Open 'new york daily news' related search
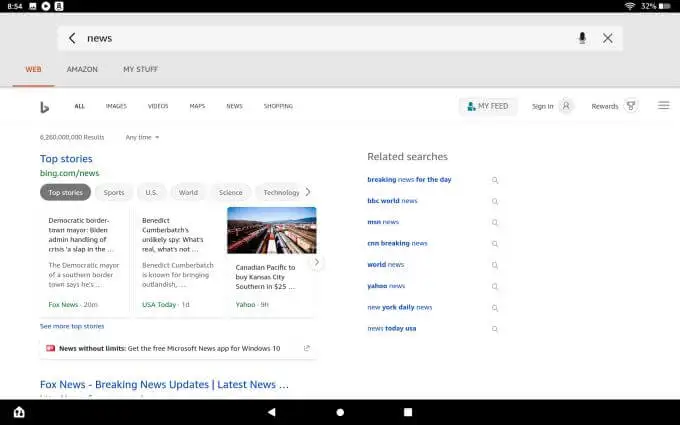The width and height of the screenshot is (680, 425). tap(399, 307)
